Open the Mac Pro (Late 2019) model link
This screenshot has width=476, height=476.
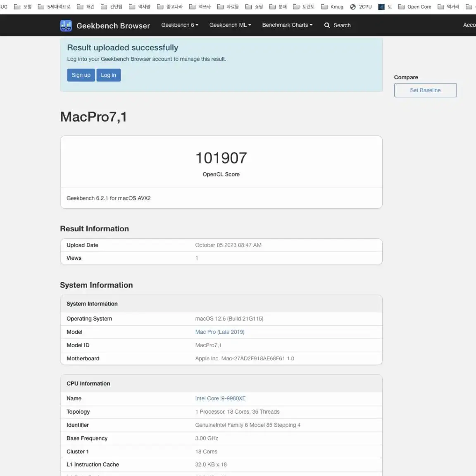point(220,332)
